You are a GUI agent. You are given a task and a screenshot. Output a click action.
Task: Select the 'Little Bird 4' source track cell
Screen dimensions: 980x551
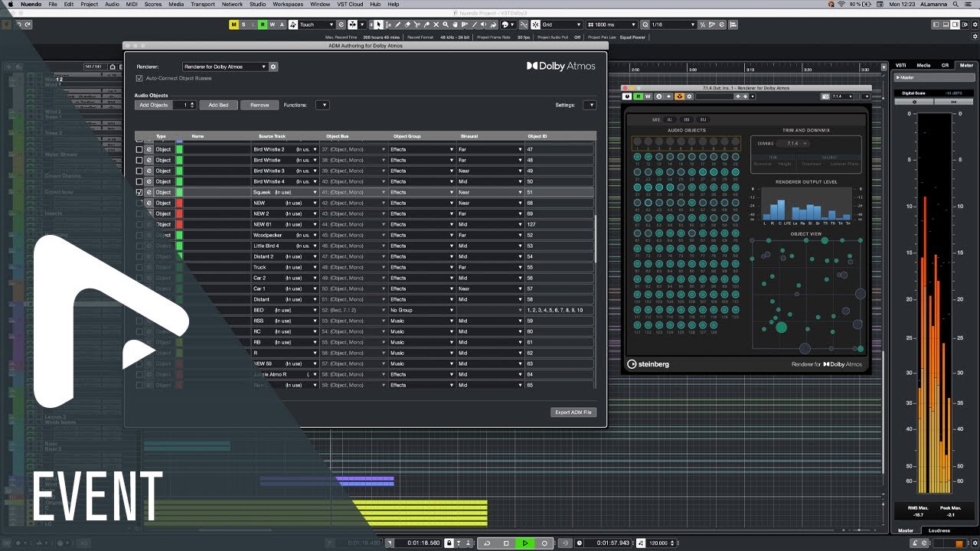[x=285, y=246]
